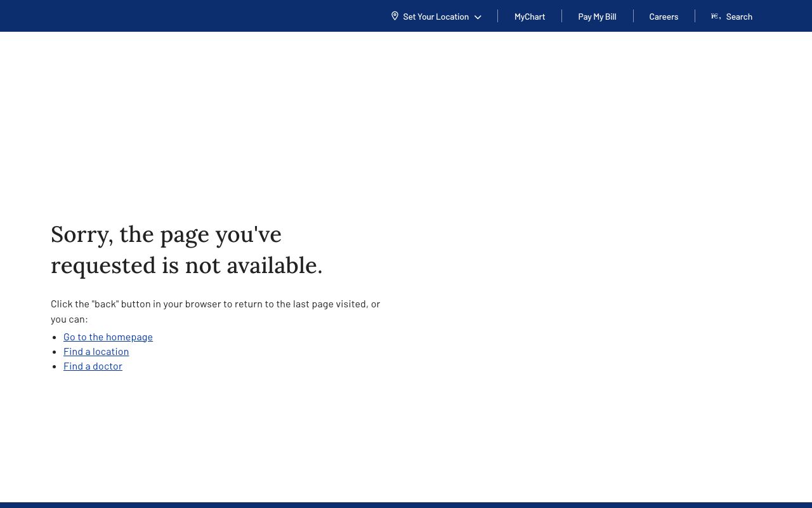This screenshot has width=812, height=508.
Task: Go to the Careers page
Action: click(664, 17)
